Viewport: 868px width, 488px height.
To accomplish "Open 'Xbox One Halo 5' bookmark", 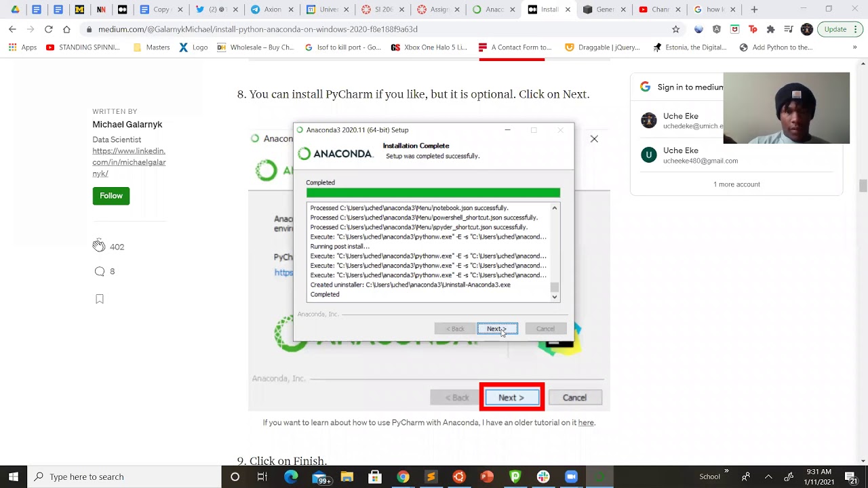I will (x=429, y=47).
